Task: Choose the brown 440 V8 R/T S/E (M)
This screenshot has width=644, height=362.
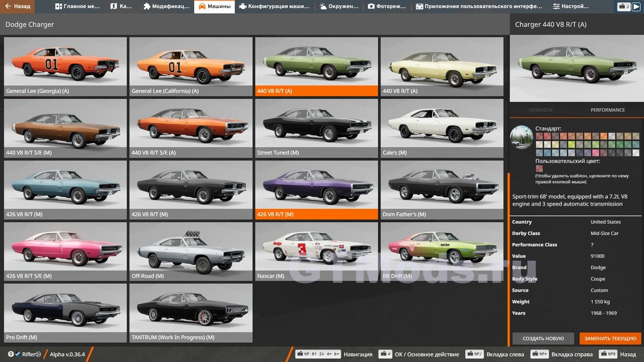Action: click(x=66, y=128)
